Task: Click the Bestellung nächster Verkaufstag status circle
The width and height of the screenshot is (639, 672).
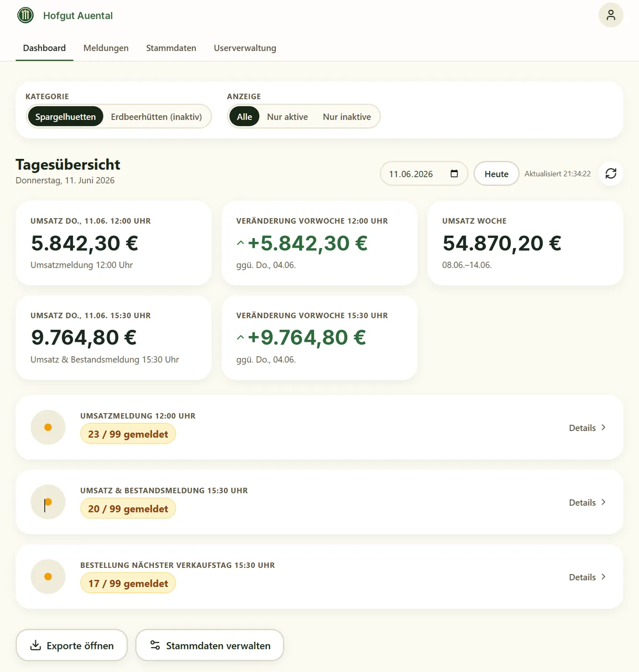Action: pyautogui.click(x=48, y=576)
